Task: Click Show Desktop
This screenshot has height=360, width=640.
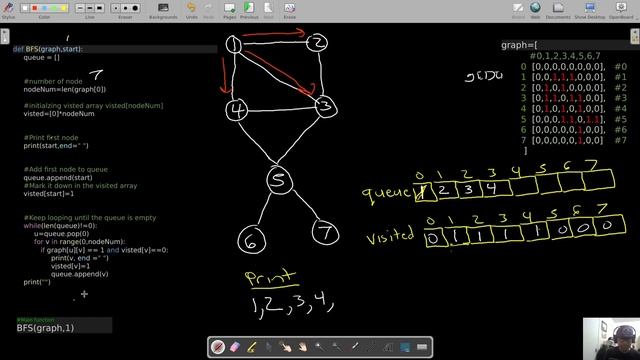Action: [590, 10]
